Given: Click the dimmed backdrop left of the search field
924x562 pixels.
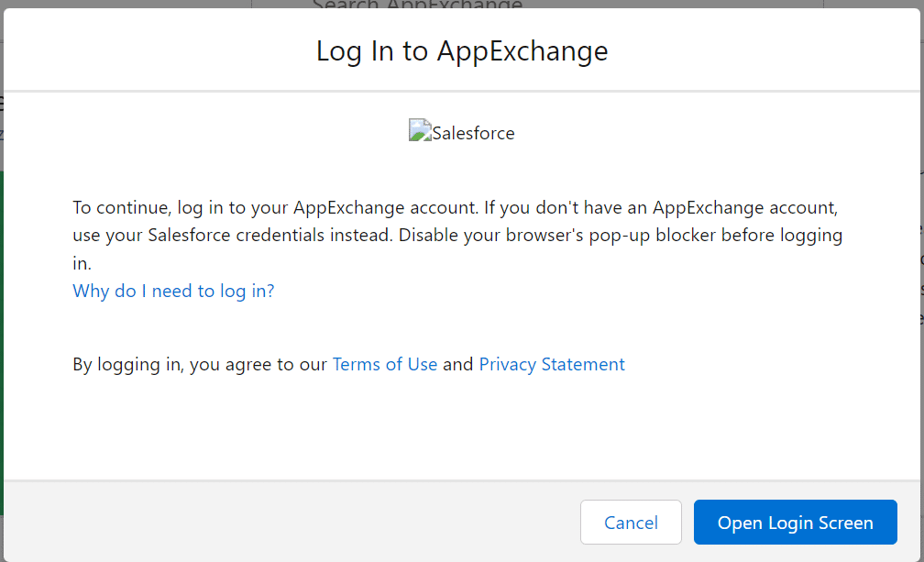Looking at the screenshot, I should [x=128, y=4].
